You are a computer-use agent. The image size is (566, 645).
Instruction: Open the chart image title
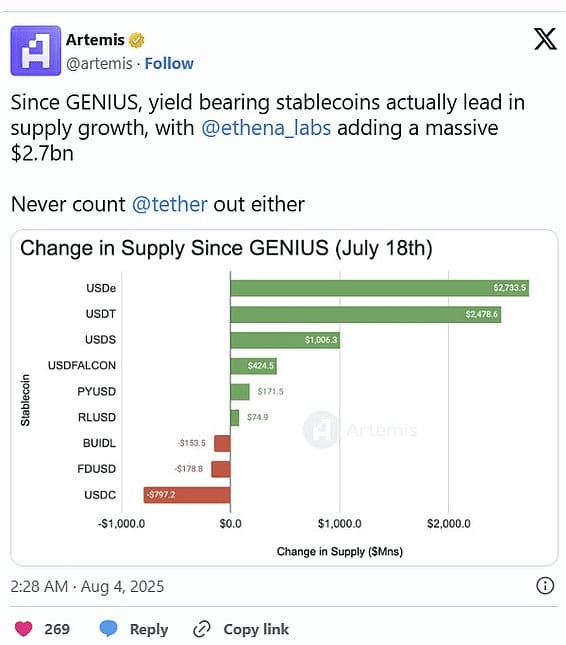[226, 248]
